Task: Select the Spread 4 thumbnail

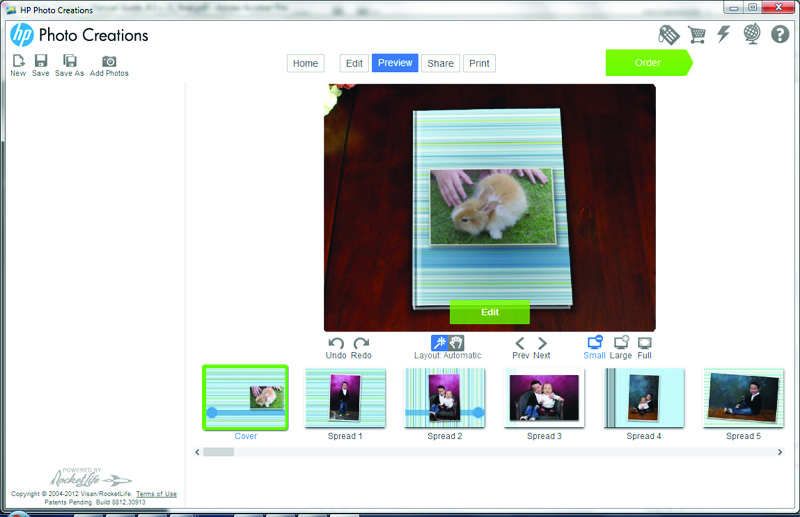Action: coord(644,398)
